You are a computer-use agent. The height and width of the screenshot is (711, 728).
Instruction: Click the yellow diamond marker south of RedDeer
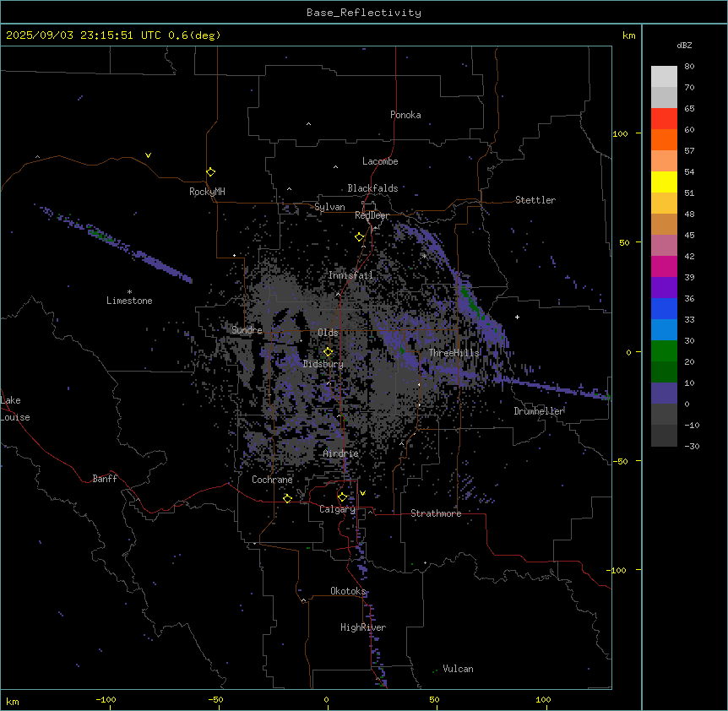click(360, 237)
